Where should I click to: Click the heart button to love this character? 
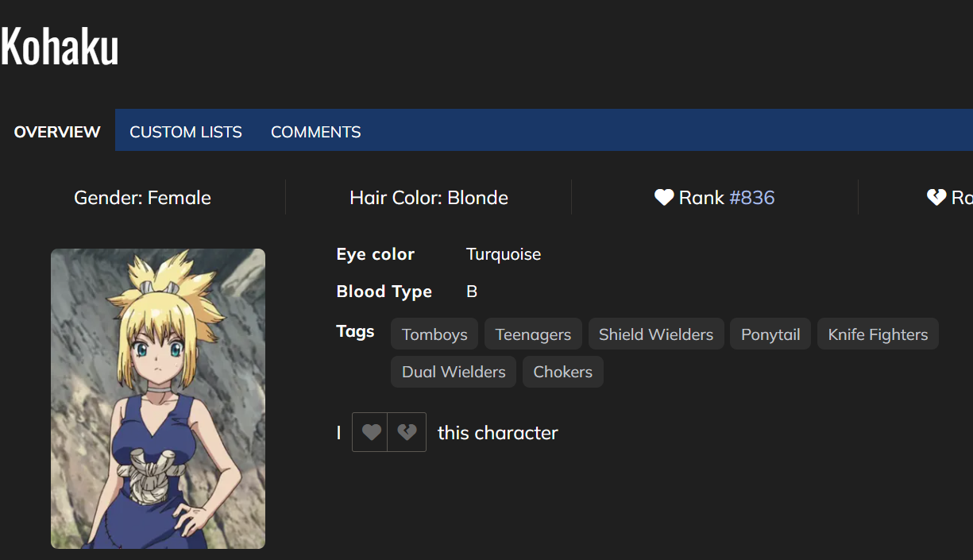[x=370, y=432]
